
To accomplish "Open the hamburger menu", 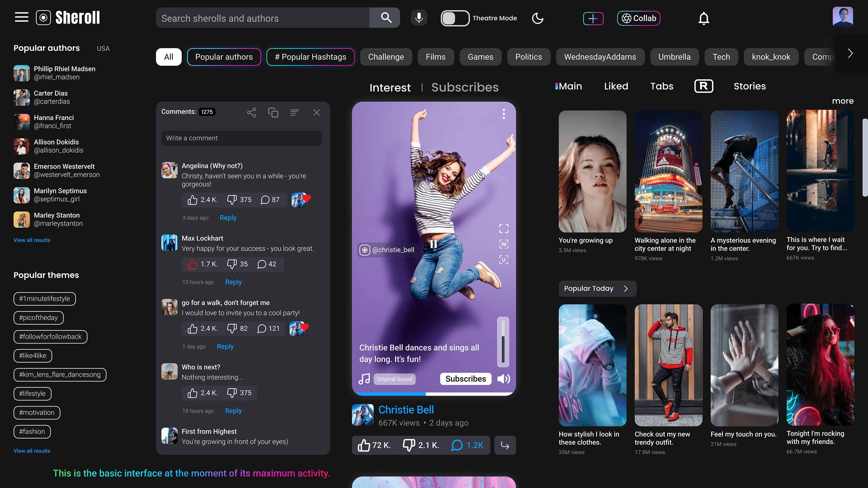I will pos(22,17).
